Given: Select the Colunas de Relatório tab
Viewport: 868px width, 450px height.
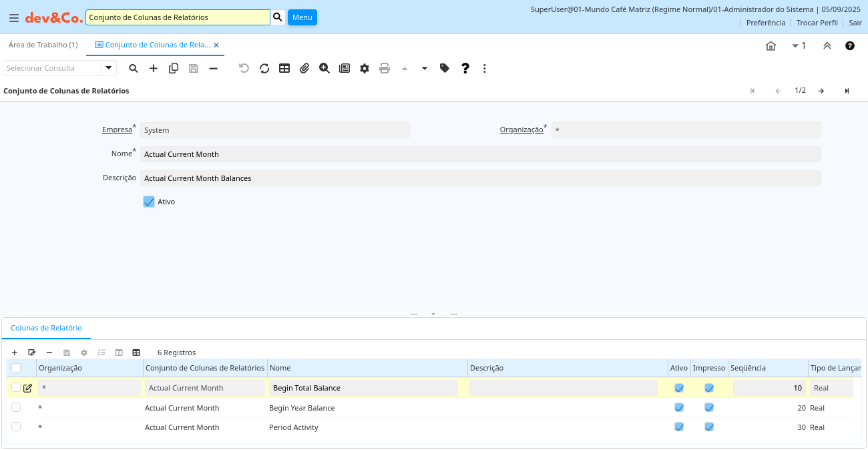Looking at the screenshot, I should point(46,328).
